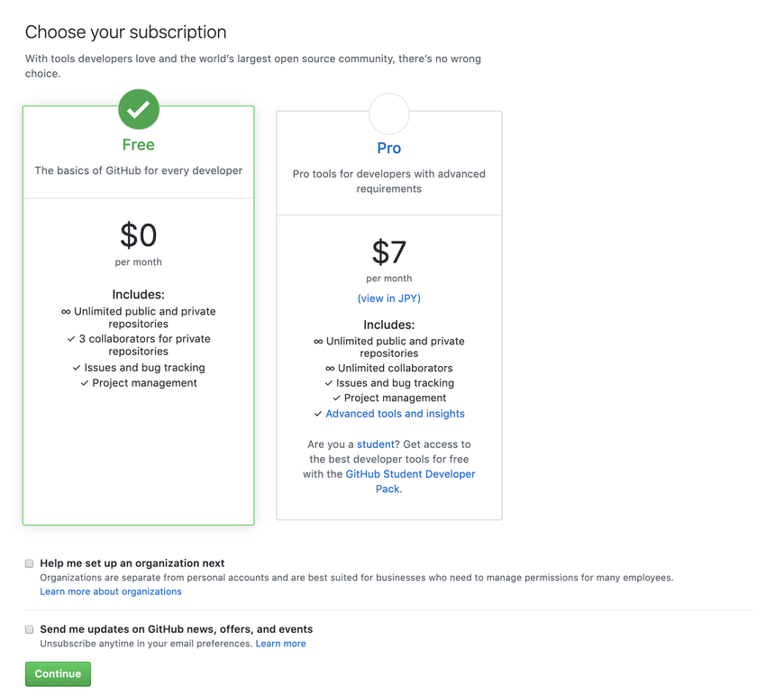Viewport: 784px width, 696px height.
Task: Click the $0 price in Free plan
Action: [139, 234]
